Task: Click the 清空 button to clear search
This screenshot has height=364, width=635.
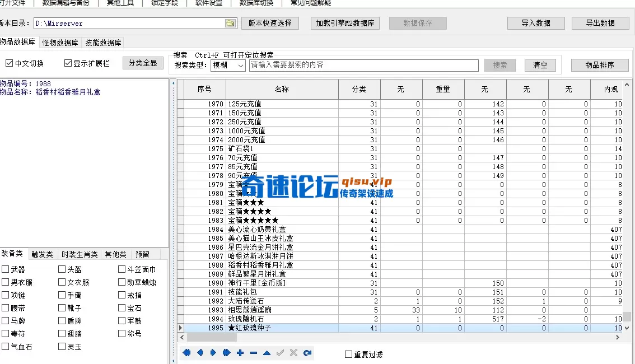Action: coord(539,65)
